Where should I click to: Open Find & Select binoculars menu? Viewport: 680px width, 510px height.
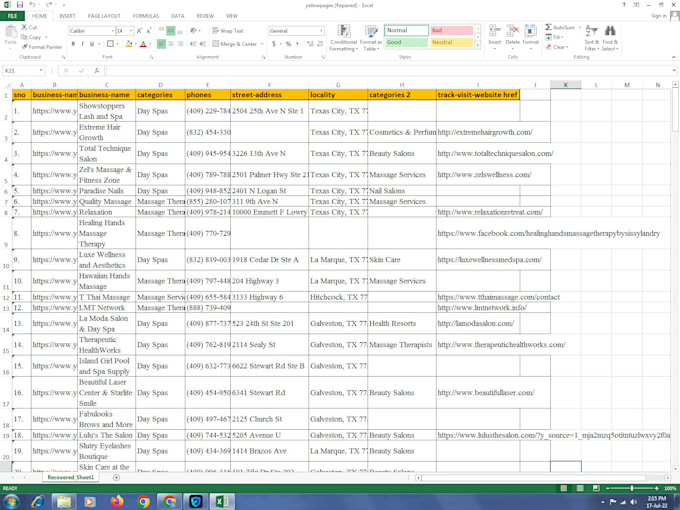pyautogui.click(x=610, y=38)
